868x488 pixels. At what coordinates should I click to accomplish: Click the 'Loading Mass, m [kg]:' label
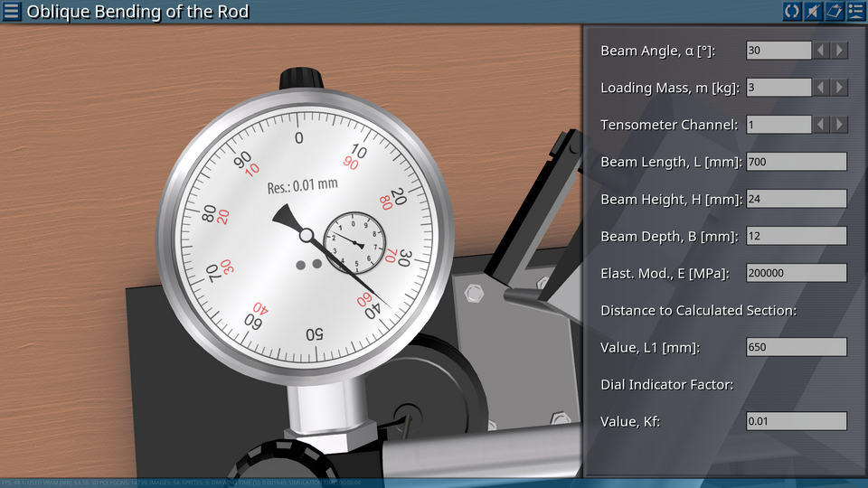click(670, 88)
